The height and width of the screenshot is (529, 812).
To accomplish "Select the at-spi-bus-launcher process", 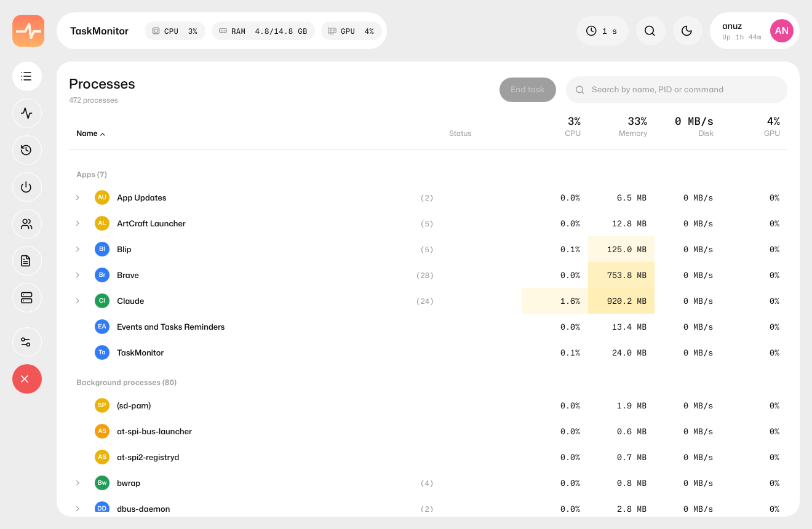I will click(x=428, y=431).
